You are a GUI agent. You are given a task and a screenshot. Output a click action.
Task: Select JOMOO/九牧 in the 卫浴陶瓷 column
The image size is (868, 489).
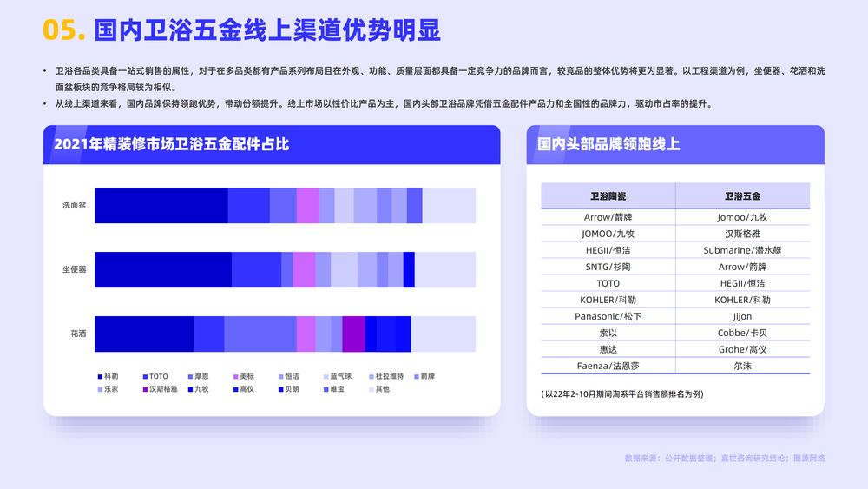(x=608, y=234)
